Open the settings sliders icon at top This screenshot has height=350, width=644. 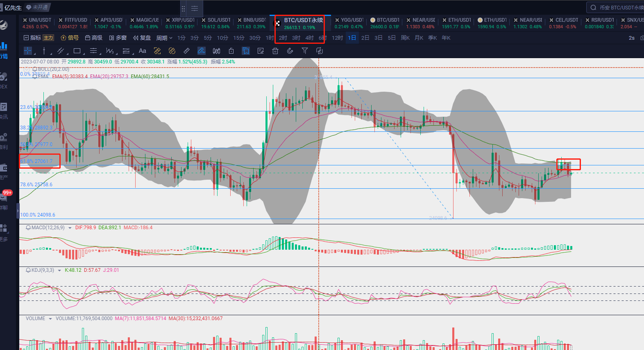195,8
